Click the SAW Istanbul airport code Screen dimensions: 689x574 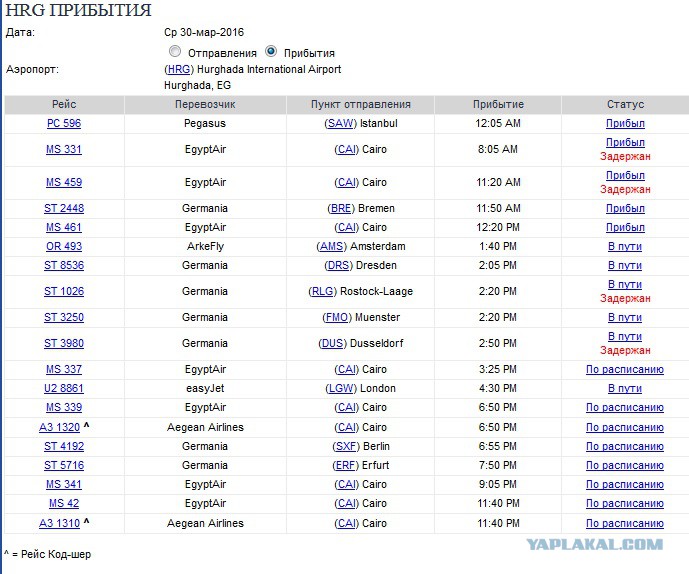pos(341,124)
